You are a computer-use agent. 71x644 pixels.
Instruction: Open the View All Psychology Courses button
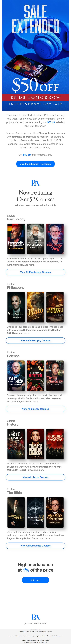point(35,272)
